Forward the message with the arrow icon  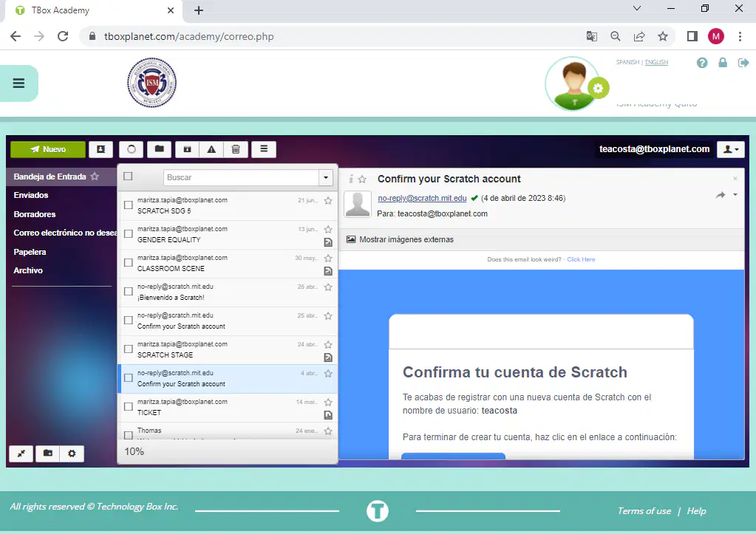721,195
